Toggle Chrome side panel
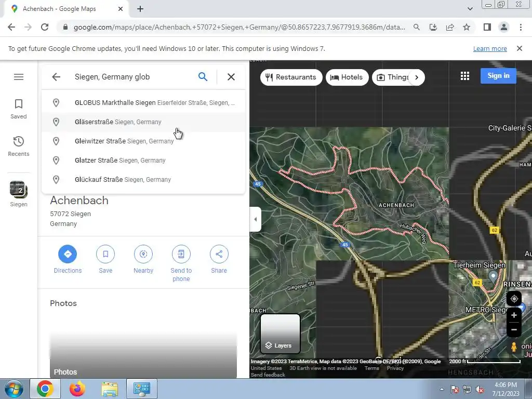 [487, 27]
